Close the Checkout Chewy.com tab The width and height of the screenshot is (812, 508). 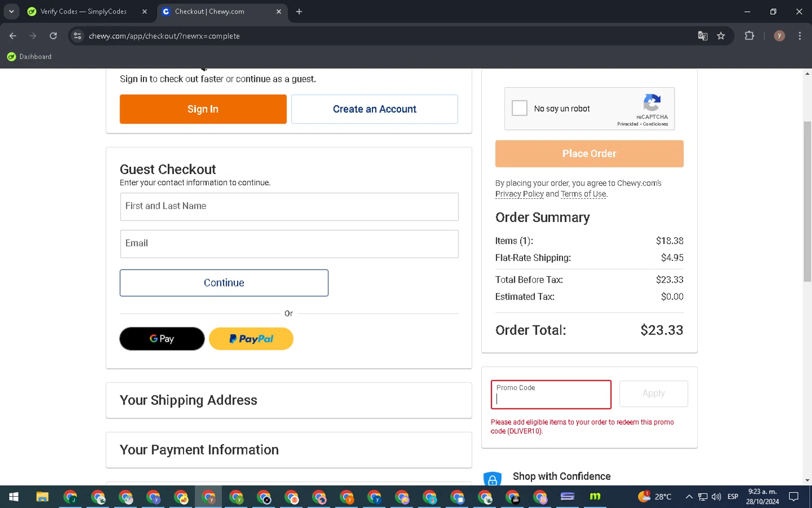click(279, 11)
